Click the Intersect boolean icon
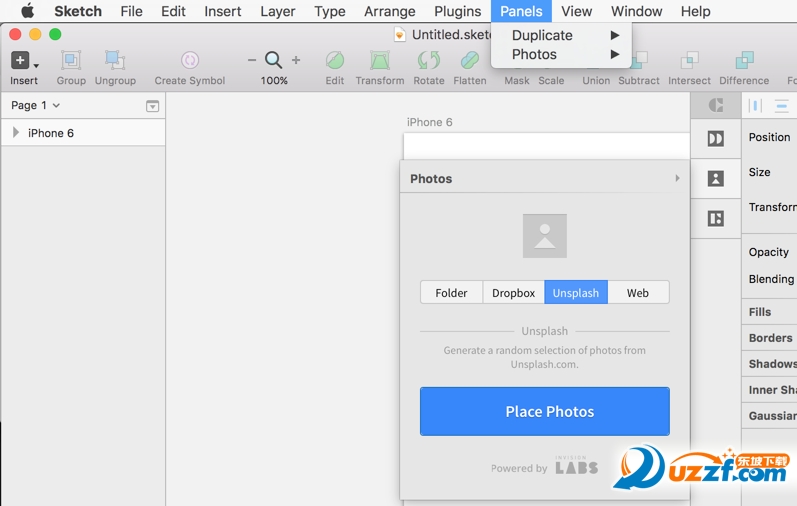The width and height of the screenshot is (797, 506). (x=689, y=60)
